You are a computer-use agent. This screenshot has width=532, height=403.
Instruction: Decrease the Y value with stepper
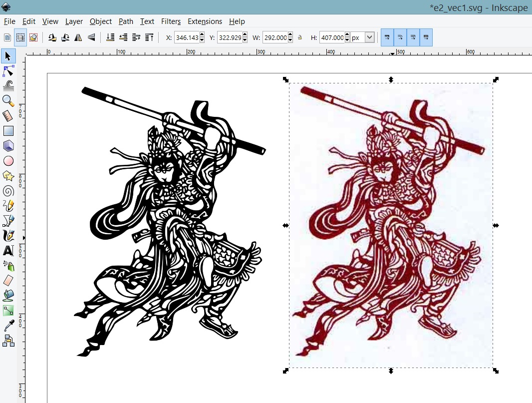pyautogui.click(x=245, y=40)
